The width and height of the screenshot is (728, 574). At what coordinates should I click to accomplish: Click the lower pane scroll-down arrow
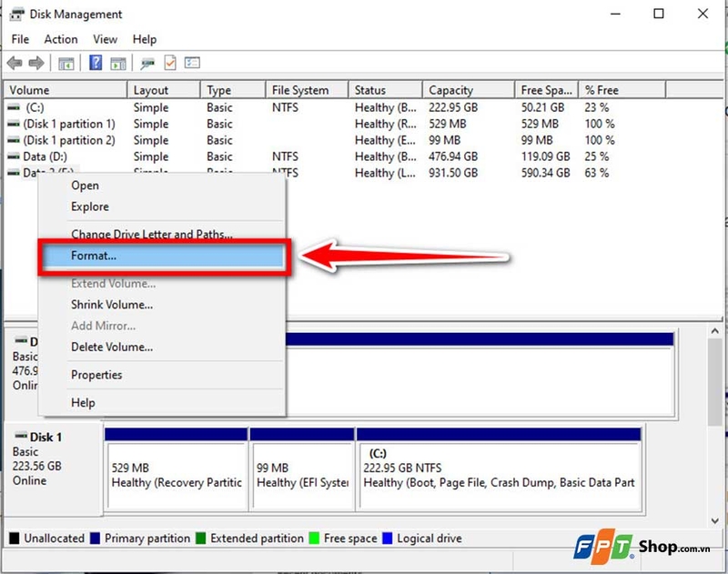715,521
